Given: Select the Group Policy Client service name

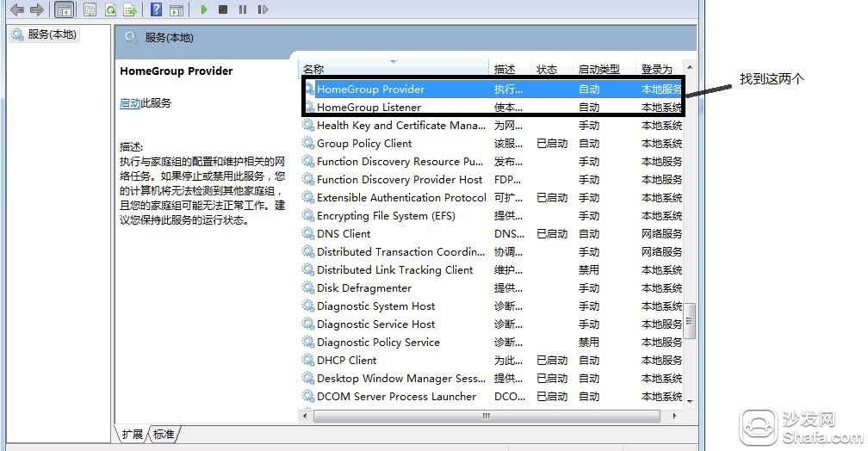Looking at the screenshot, I should point(364,144).
